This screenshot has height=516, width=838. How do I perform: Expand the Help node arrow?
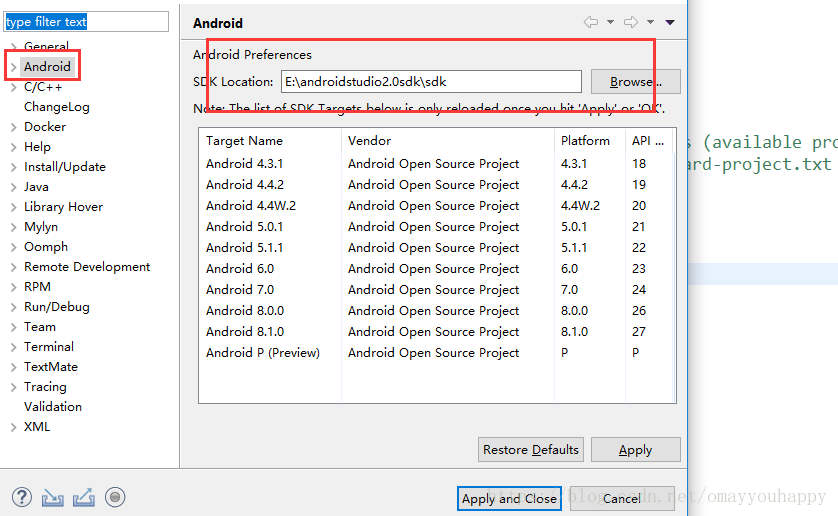coord(14,147)
